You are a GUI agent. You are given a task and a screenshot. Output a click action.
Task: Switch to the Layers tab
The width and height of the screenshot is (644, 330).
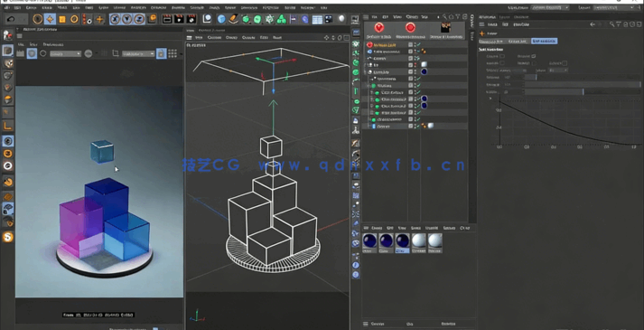(x=504, y=17)
